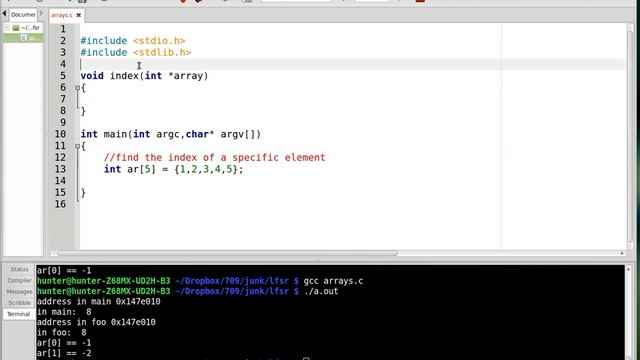
Task: Click 'ar[1] == -2' terminal output
Action: click(64, 353)
